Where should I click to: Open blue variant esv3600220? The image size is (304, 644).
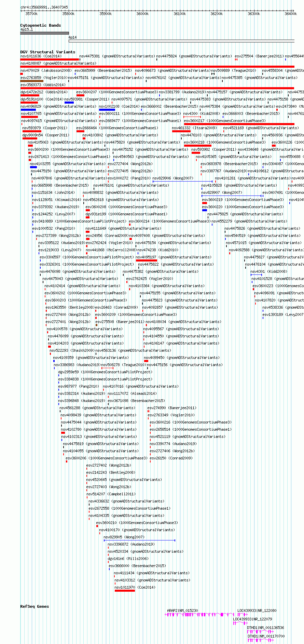pos(204,210)
